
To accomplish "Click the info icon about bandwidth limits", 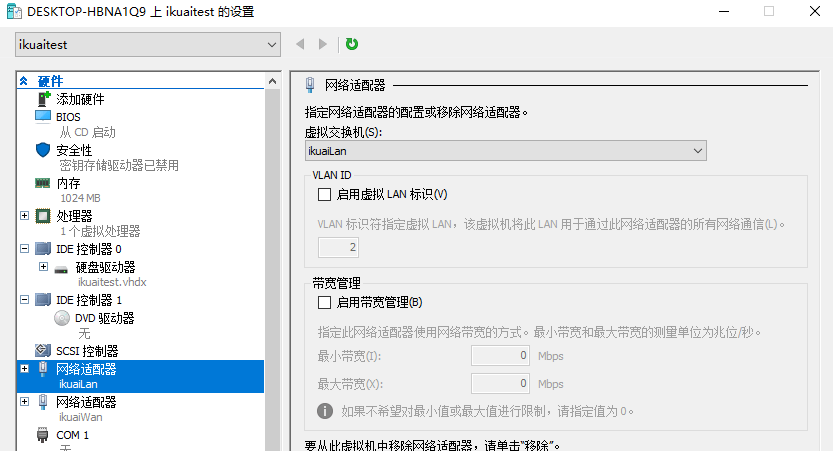I will point(325,411).
